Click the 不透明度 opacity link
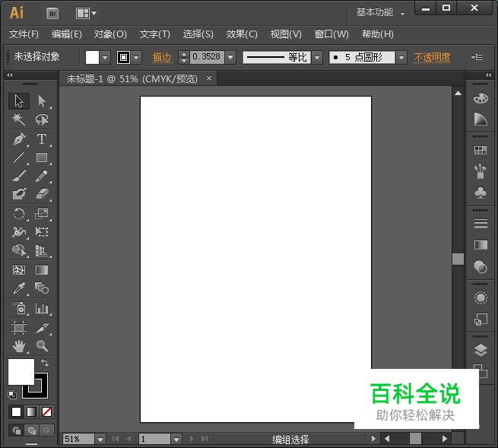The width and height of the screenshot is (498, 448). pos(432,58)
